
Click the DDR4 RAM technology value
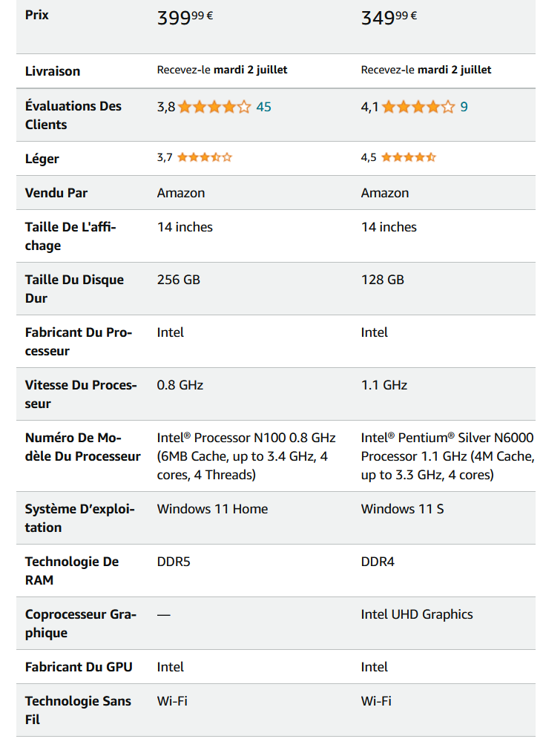378,562
